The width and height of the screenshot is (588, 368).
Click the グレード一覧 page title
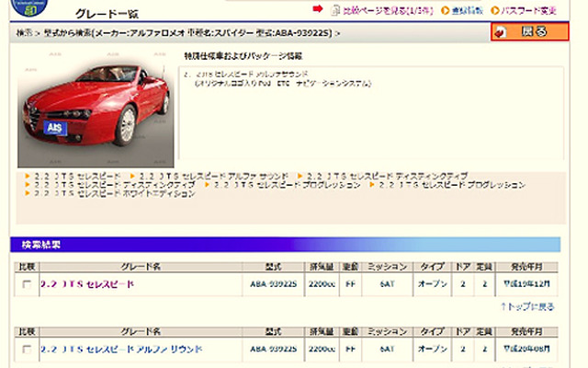click(x=107, y=14)
